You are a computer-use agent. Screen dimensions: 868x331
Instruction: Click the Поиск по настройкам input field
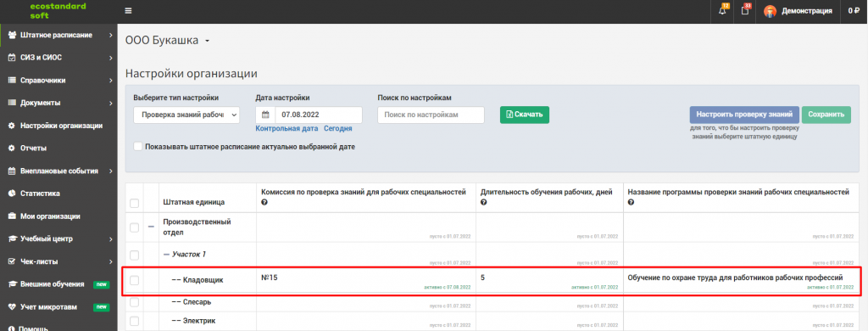pyautogui.click(x=431, y=115)
